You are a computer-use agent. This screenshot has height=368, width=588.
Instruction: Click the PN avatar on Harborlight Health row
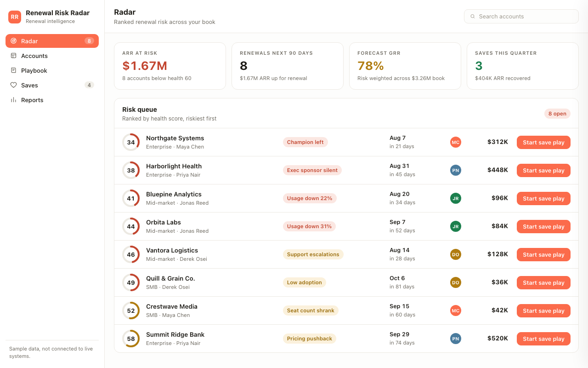click(x=456, y=170)
